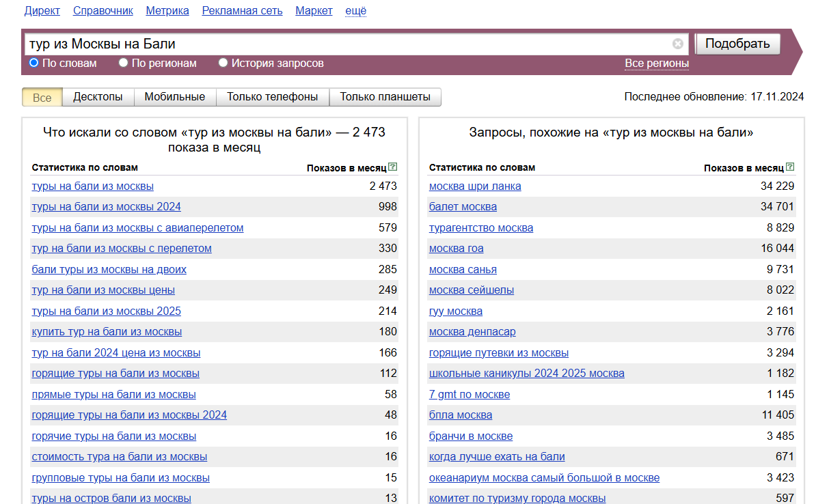Click left panel 'Статистика по словам' header
Screen dimensions: 829x504
click(x=85, y=167)
